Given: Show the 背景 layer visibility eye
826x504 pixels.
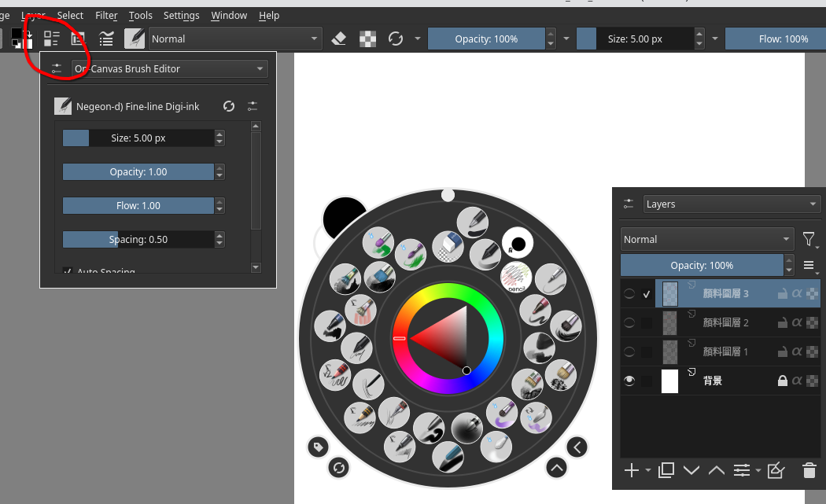Looking at the screenshot, I should tap(629, 381).
